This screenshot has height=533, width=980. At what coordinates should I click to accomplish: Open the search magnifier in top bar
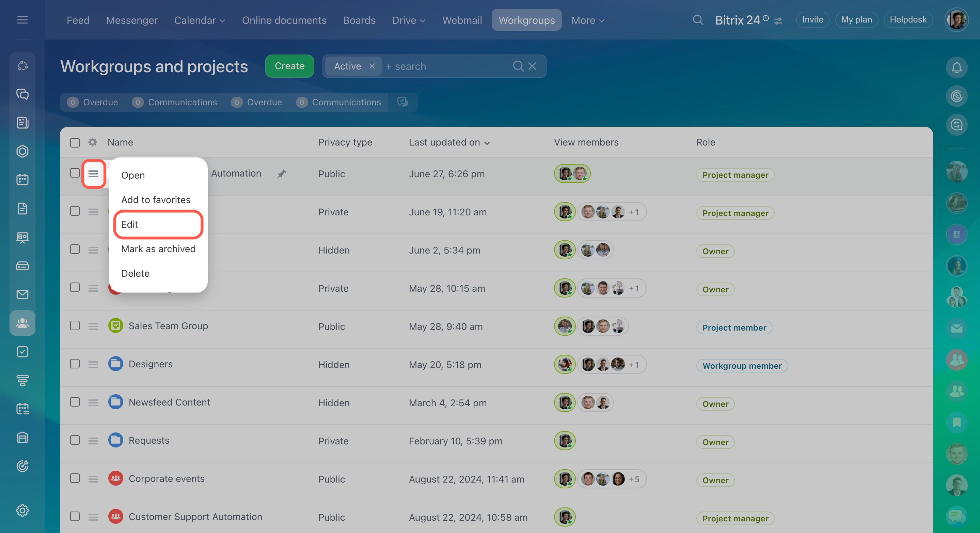[x=697, y=20]
